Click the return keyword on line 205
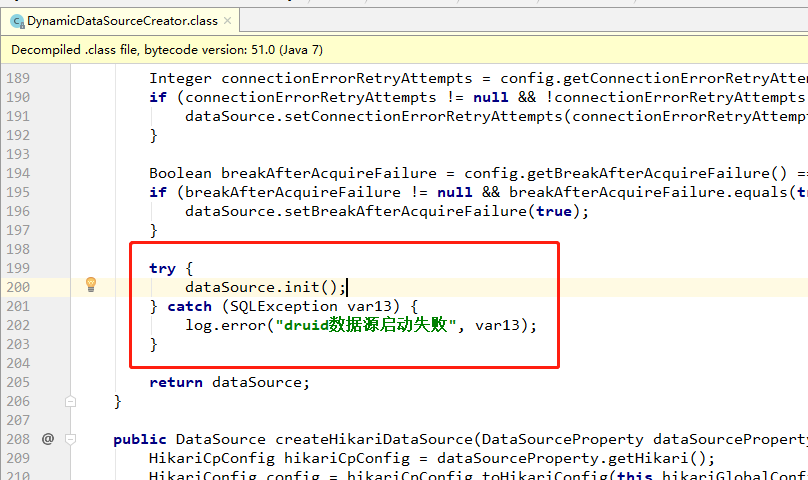Image resolution: width=808 pixels, height=480 pixels. [176, 383]
